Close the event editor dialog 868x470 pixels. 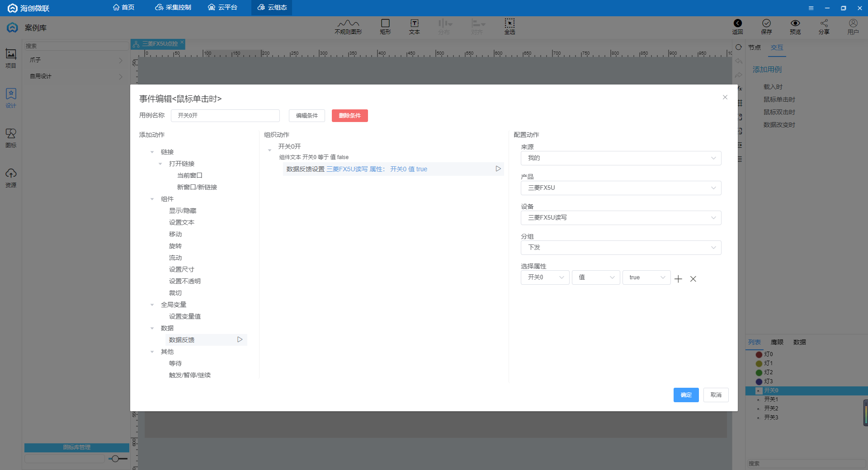(x=725, y=97)
